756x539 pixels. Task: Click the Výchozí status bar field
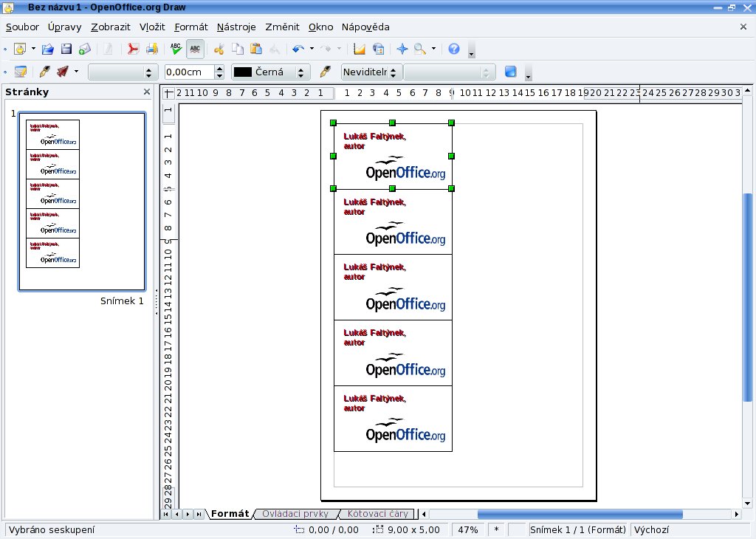tap(691, 530)
